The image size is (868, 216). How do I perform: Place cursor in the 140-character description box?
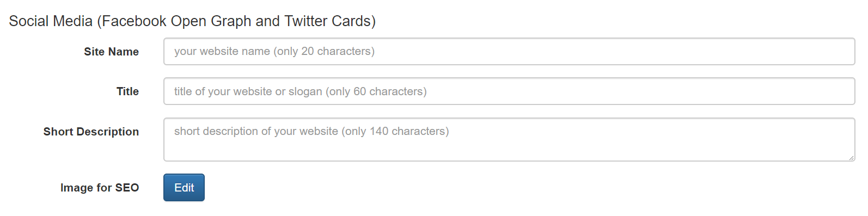pos(509,140)
